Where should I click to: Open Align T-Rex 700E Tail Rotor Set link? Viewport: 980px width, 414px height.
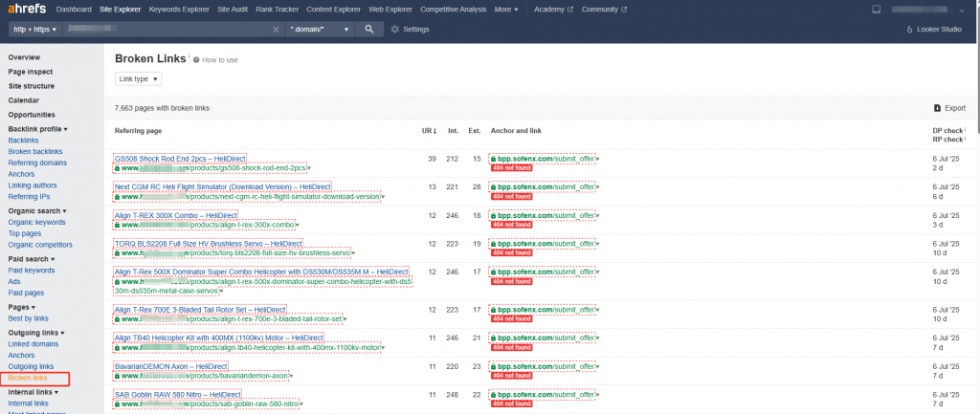click(x=200, y=310)
